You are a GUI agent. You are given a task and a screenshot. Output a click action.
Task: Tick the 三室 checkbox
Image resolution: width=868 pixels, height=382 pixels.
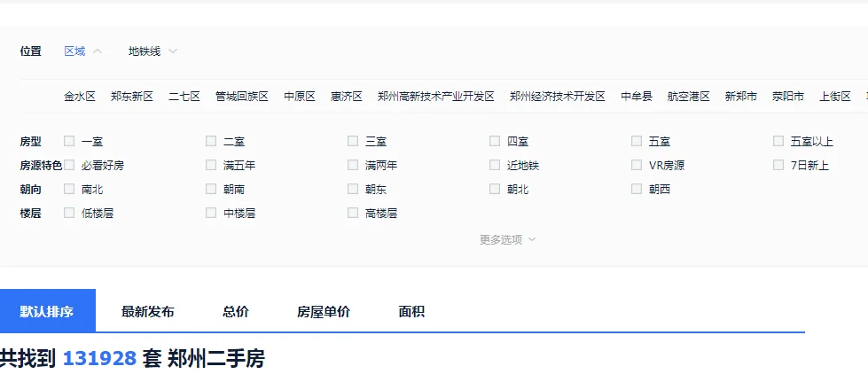[x=353, y=141]
